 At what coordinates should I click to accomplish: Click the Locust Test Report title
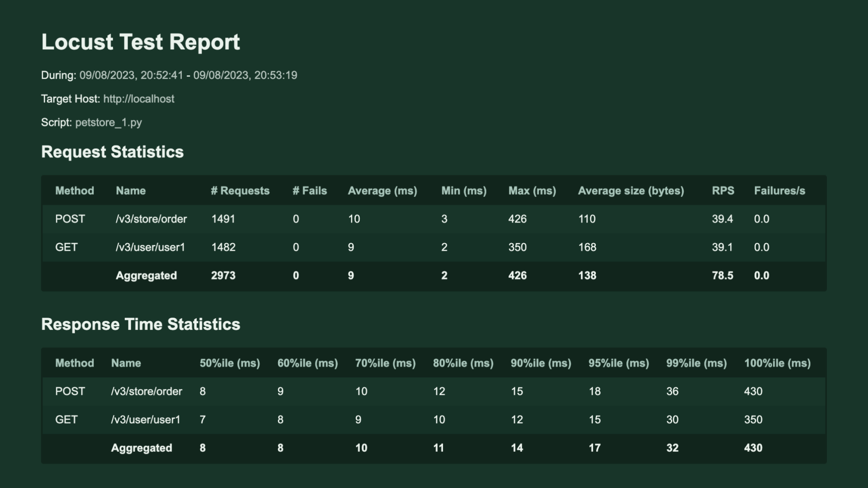[x=140, y=42]
